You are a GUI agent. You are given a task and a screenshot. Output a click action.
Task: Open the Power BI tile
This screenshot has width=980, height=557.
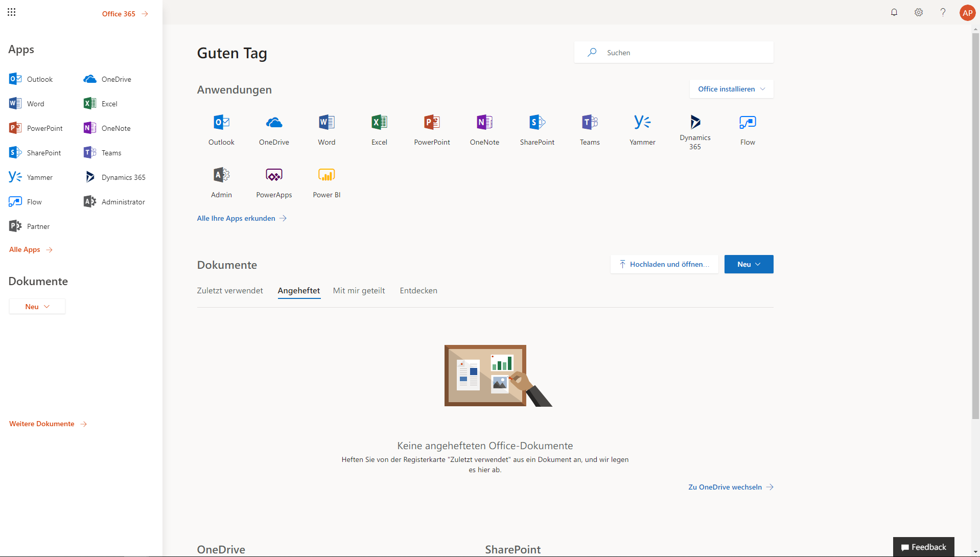pyautogui.click(x=326, y=183)
